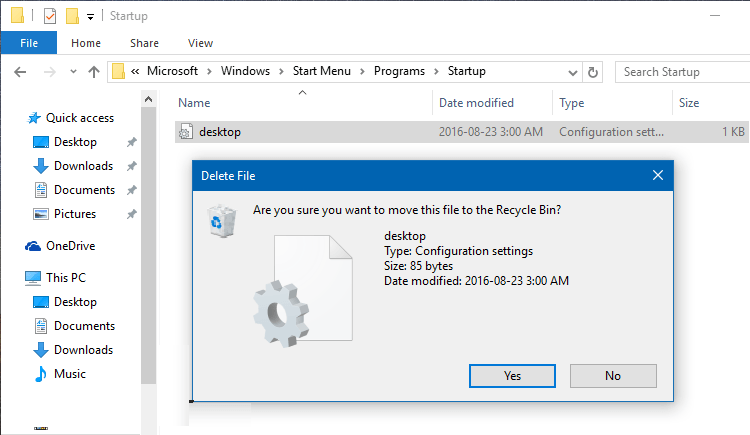
Task: Click the address bar folder icon
Action: click(x=118, y=72)
